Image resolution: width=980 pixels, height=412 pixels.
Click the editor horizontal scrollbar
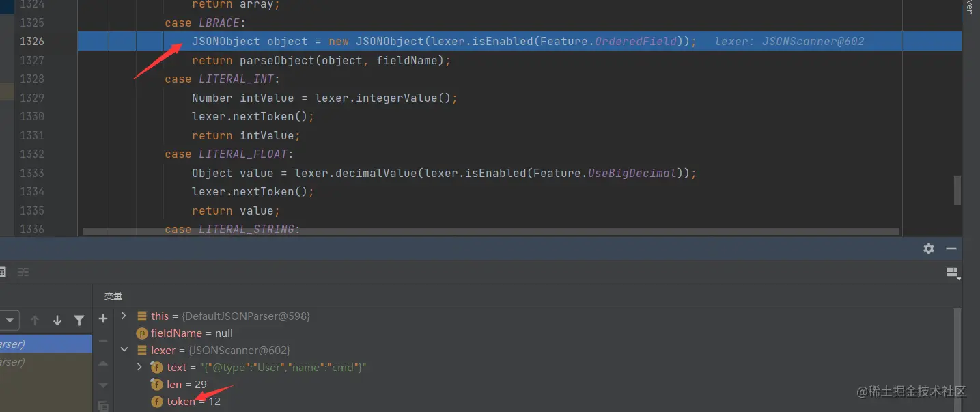click(x=491, y=232)
